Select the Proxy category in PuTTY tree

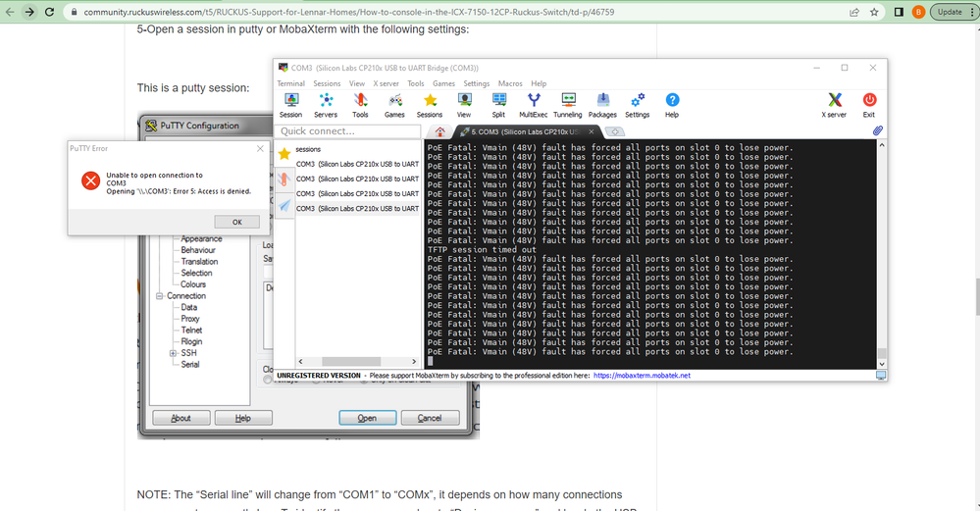(x=190, y=319)
